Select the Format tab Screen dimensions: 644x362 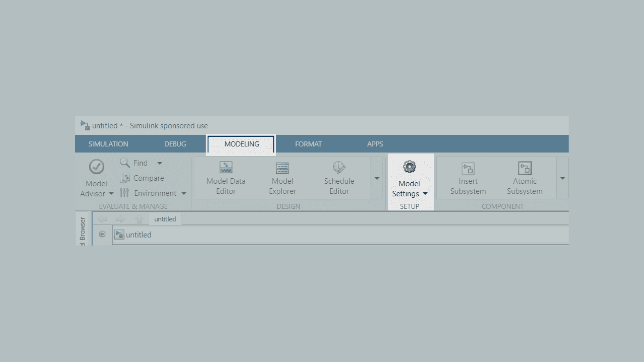308,144
